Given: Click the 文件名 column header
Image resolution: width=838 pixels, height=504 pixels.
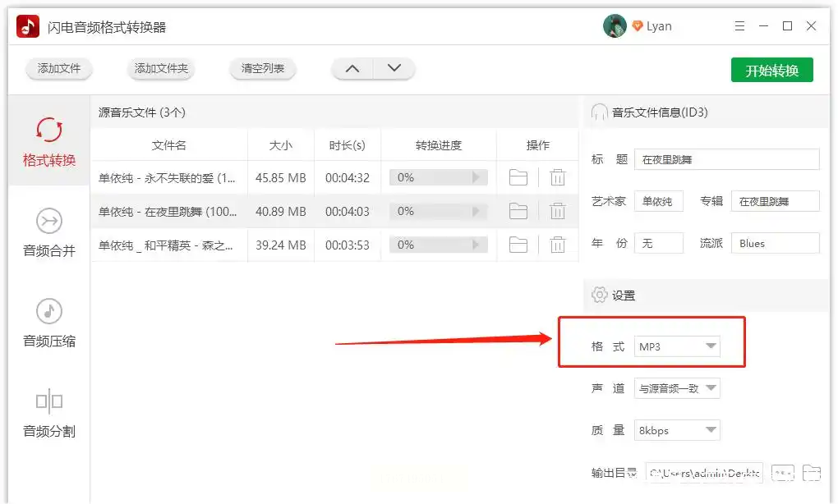Looking at the screenshot, I should [169, 145].
